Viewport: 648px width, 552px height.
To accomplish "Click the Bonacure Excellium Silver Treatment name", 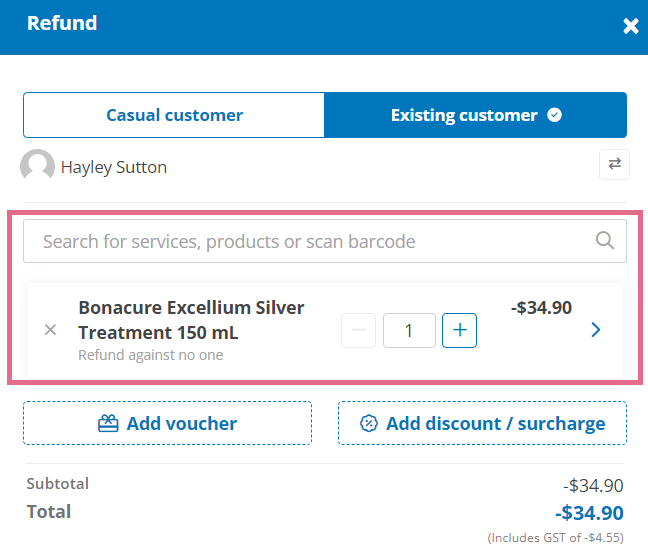I will (x=191, y=320).
